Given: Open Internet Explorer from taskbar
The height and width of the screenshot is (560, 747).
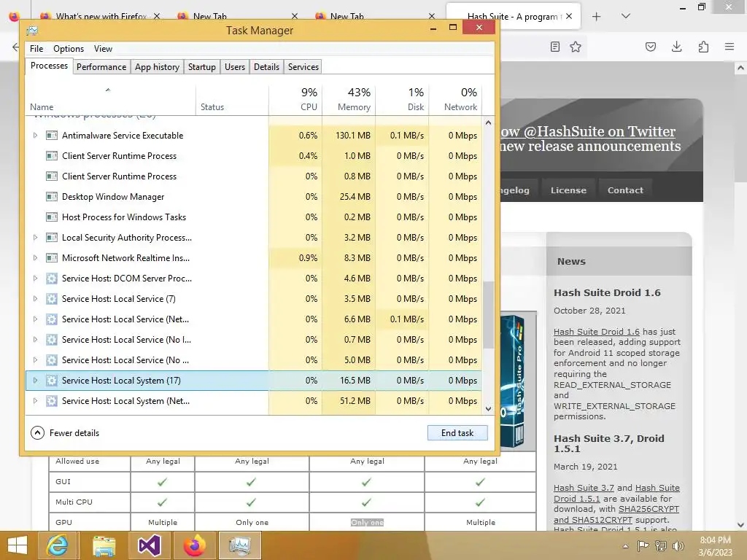Looking at the screenshot, I should pos(57,545).
